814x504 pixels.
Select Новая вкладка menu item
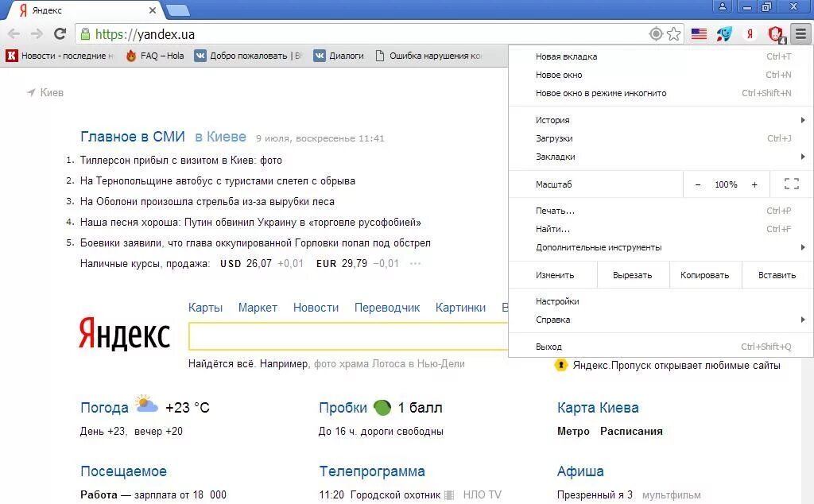[x=661, y=56]
